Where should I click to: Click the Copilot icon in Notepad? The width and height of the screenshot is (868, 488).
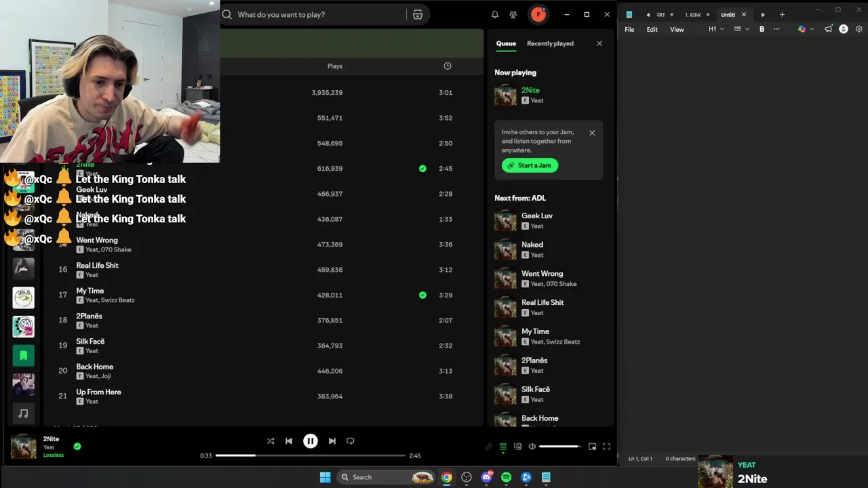(x=802, y=29)
